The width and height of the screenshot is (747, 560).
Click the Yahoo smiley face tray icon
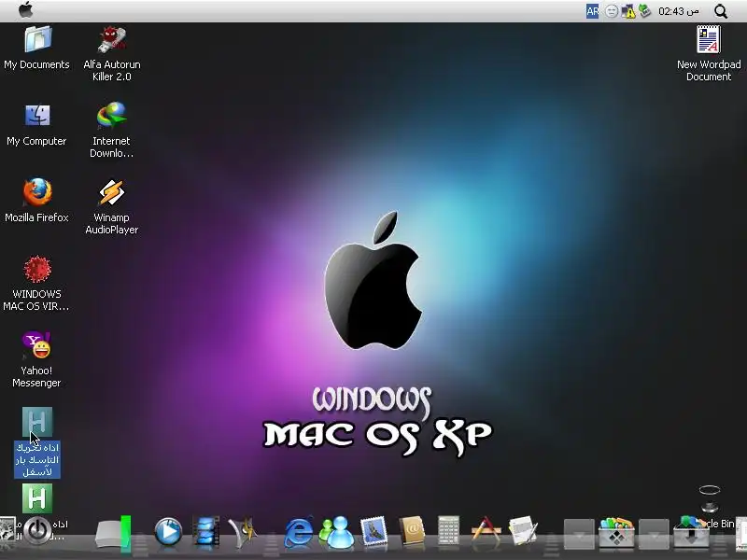coord(612,11)
